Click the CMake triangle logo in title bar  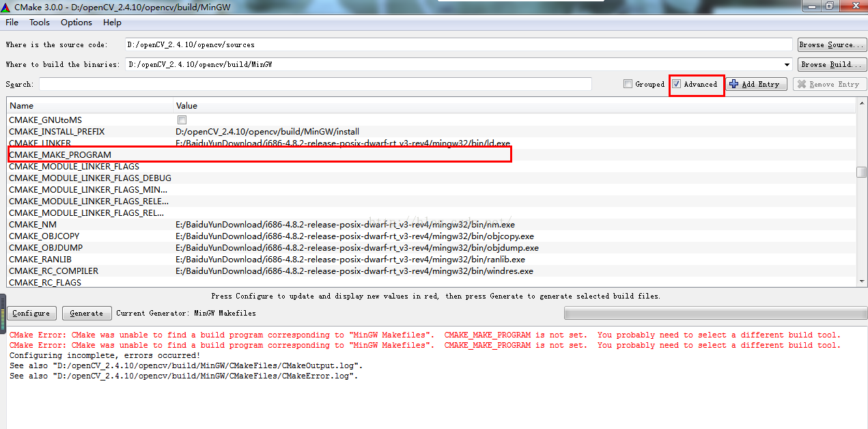tap(7, 7)
